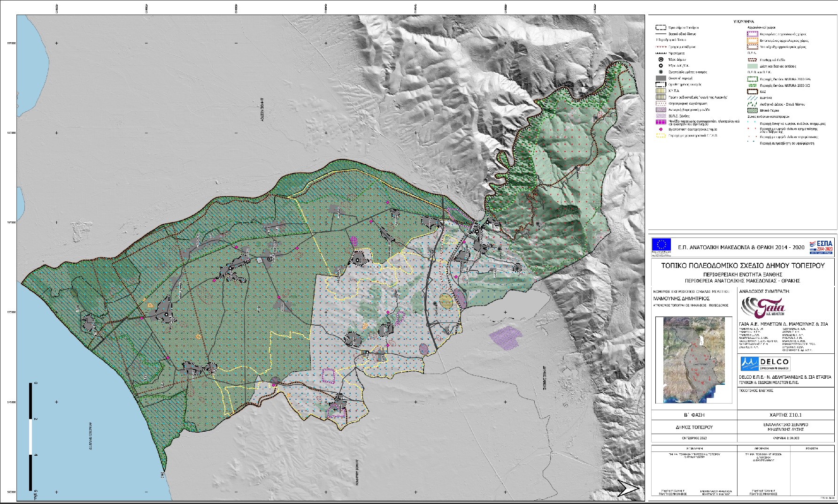Screen dimensions: 838x504
Task: Click the purple archaeological site legend box
Action: pos(753,34)
